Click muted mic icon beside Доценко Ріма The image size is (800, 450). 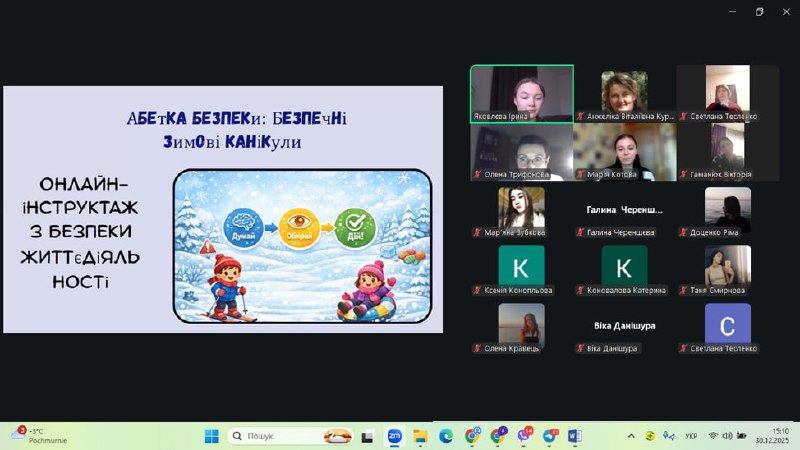pos(683,233)
